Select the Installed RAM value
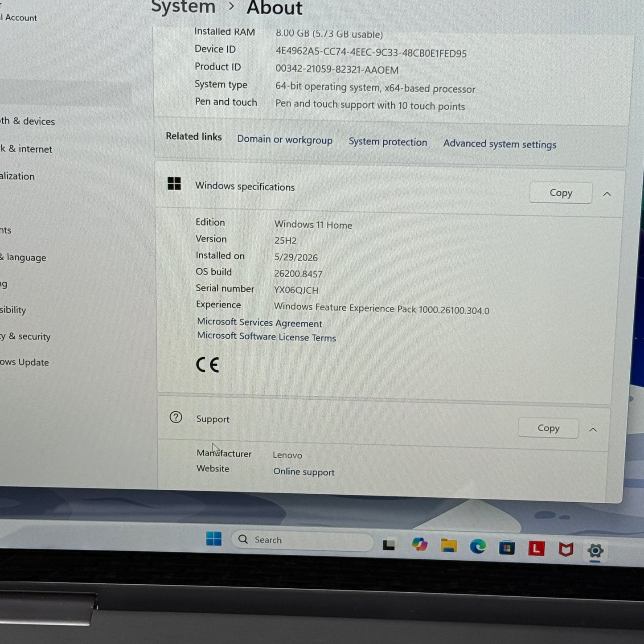The image size is (644, 644). (329, 33)
